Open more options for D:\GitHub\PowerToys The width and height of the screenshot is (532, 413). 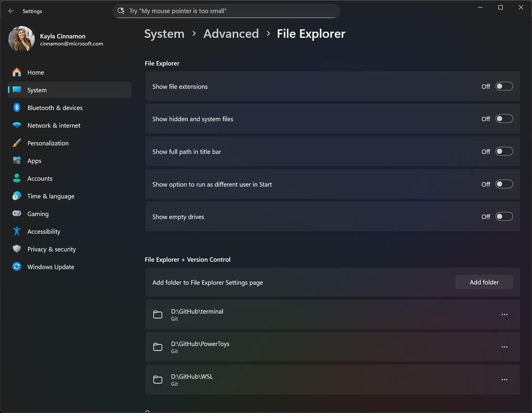(x=504, y=347)
